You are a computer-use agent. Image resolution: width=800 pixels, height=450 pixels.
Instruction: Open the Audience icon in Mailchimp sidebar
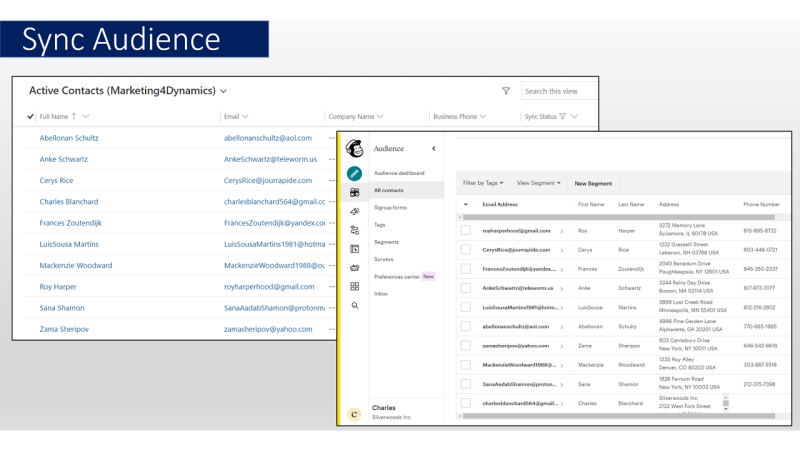[354, 192]
